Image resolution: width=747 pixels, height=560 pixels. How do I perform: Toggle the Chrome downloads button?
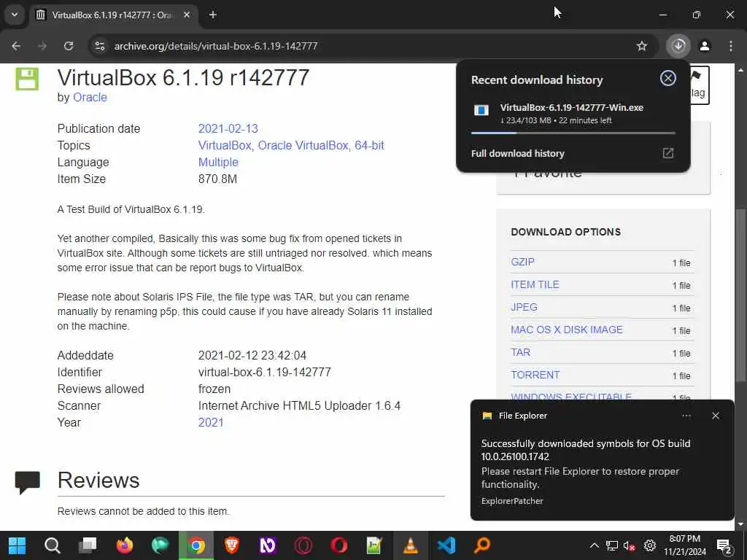click(x=678, y=46)
